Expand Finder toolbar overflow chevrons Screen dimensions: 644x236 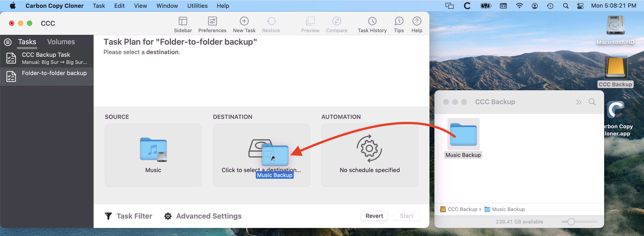[578, 102]
